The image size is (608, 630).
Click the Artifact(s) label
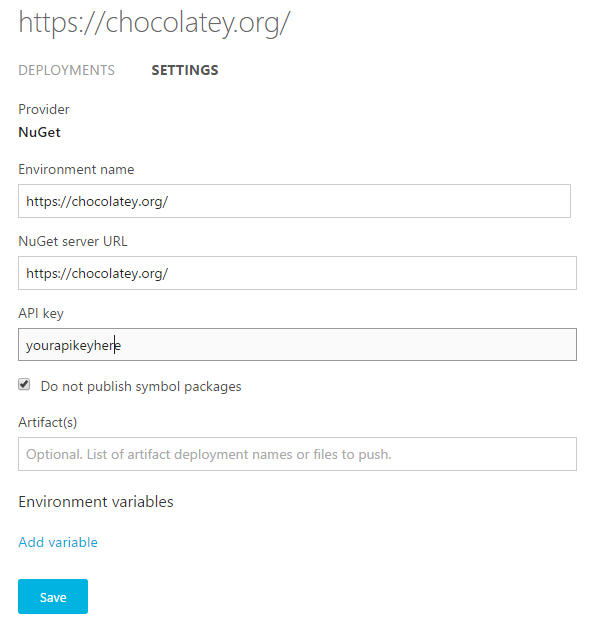click(48, 422)
